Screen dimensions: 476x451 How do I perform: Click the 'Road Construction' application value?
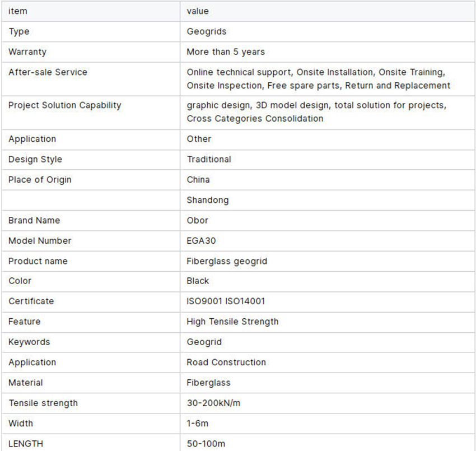point(226,362)
